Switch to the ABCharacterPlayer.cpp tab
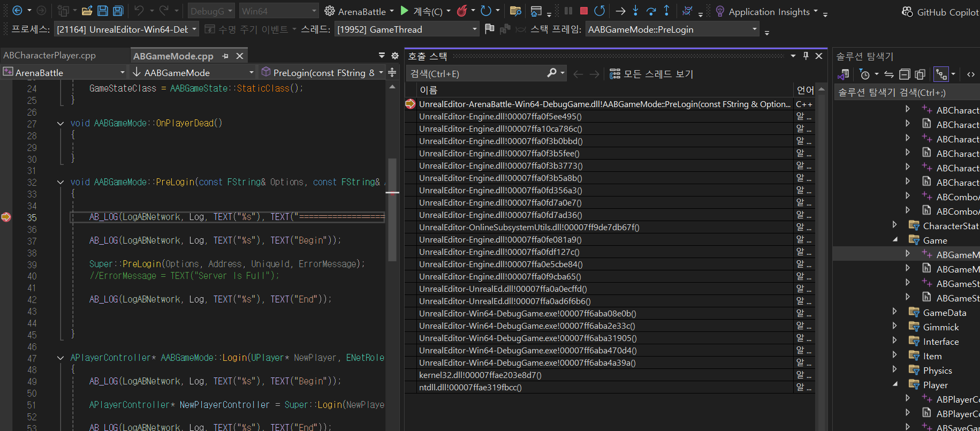The height and width of the screenshot is (431, 980). 49,55
